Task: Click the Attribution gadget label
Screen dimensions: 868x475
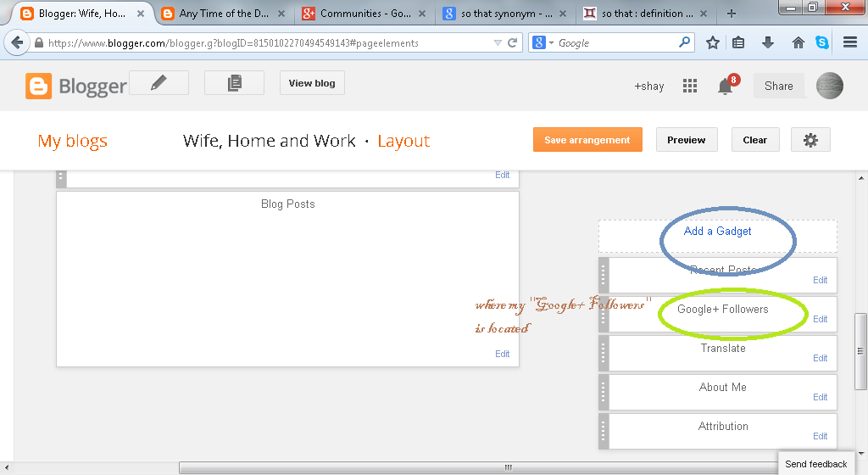Action: pos(723,427)
